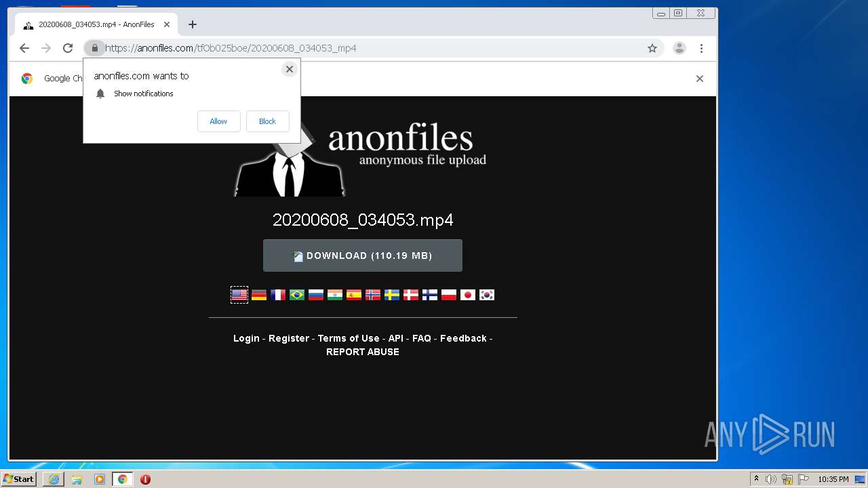Choose the Danish flag language

[411, 295]
